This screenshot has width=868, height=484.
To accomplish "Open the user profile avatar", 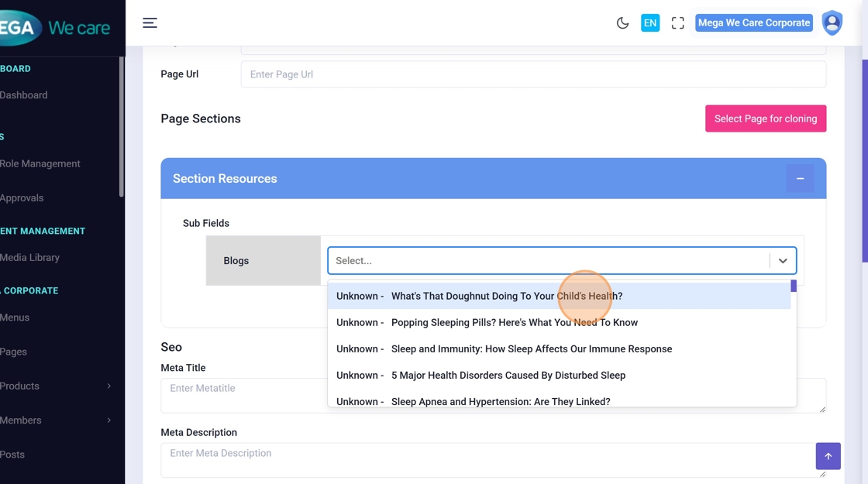I will [832, 23].
